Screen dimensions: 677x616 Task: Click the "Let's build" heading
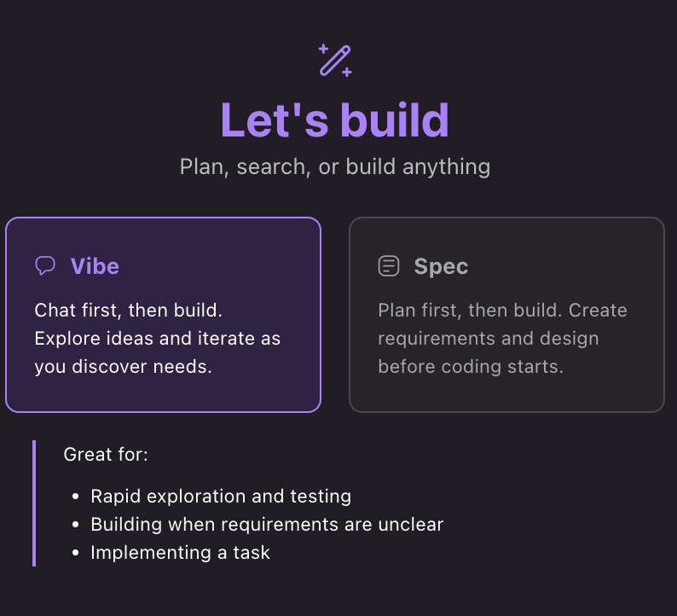[x=335, y=119]
